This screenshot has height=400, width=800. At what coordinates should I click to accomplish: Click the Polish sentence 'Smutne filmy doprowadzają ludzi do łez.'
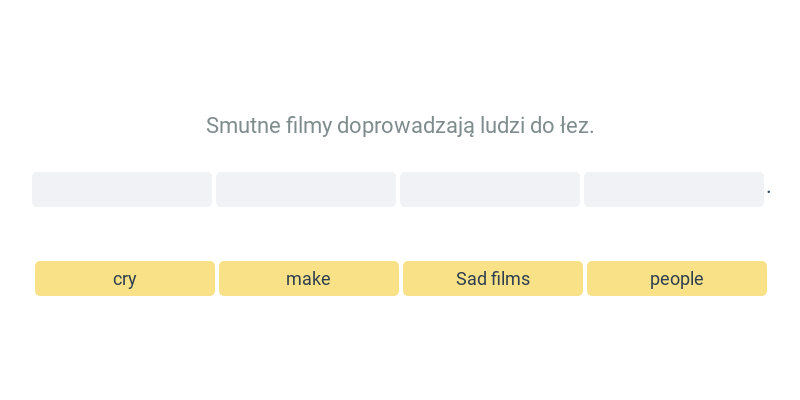[400, 126]
